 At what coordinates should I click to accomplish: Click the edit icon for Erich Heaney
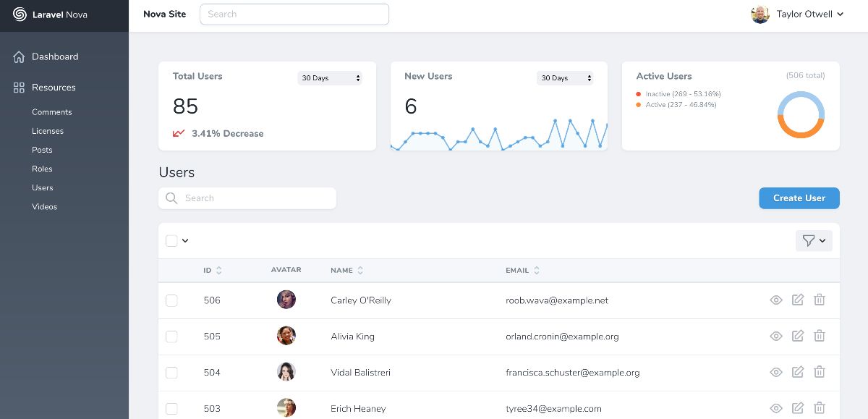pos(798,408)
